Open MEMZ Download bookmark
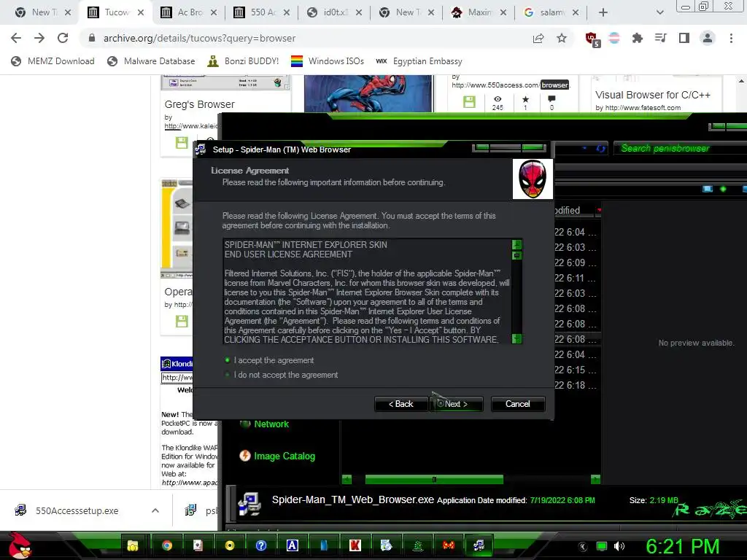The image size is (747, 560). [53, 61]
